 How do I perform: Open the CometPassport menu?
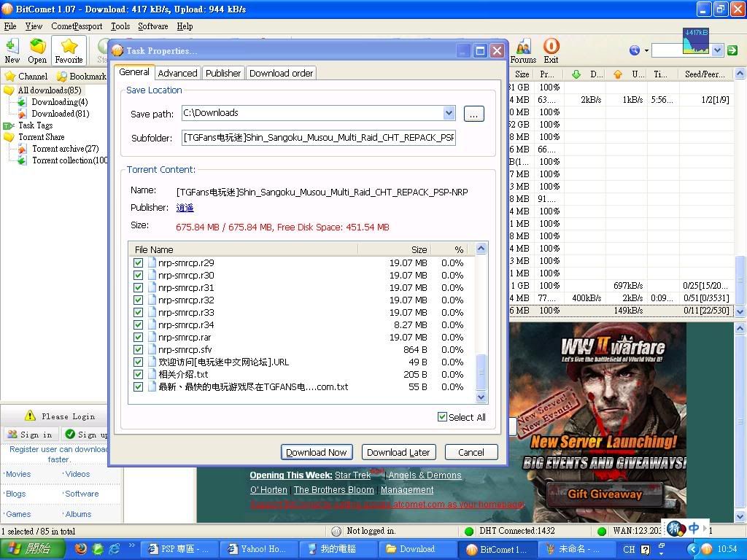(x=77, y=26)
